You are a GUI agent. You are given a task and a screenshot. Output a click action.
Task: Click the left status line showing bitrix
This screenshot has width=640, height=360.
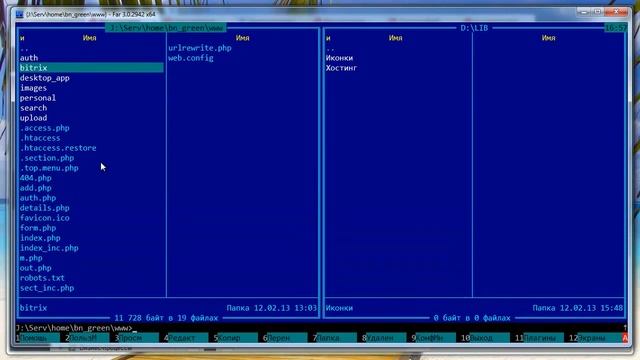(33, 308)
